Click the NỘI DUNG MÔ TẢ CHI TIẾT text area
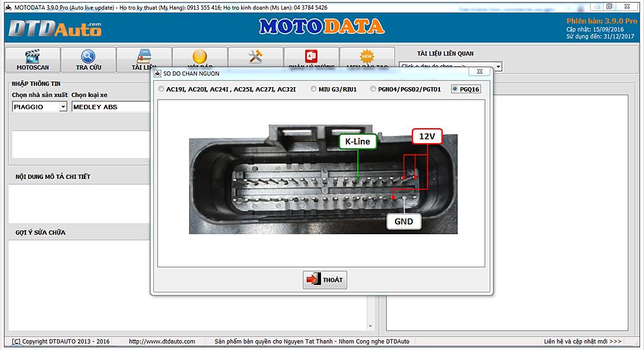The image size is (644, 350). pyautogui.click(x=79, y=204)
